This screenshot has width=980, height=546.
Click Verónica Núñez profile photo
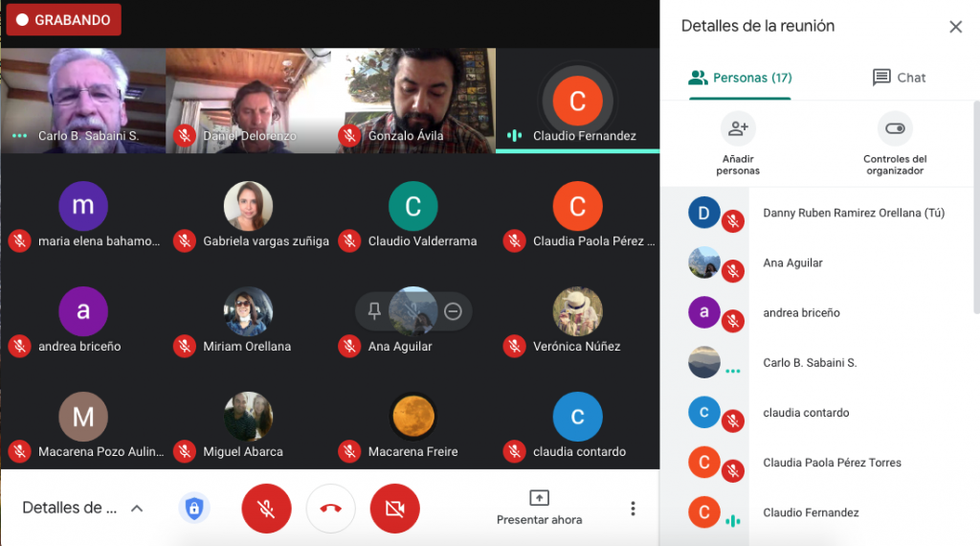click(577, 311)
